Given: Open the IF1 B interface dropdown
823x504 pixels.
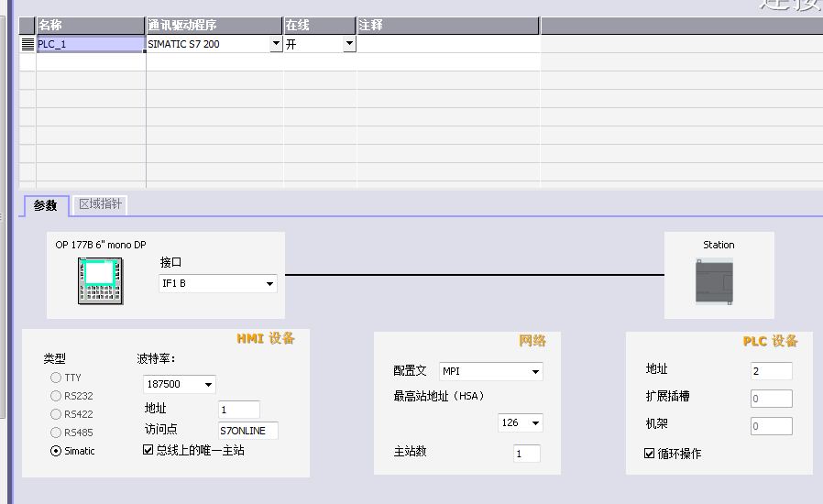Looking at the screenshot, I should coord(269,284).
